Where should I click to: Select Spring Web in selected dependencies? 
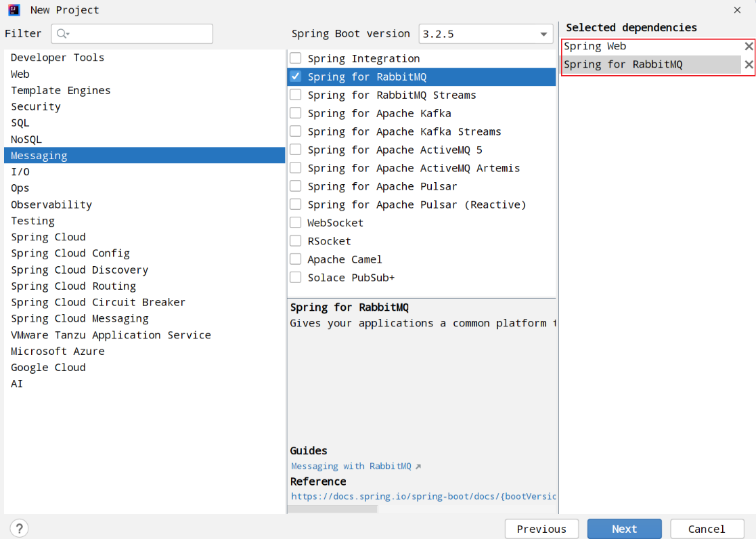tap(652, 46)
